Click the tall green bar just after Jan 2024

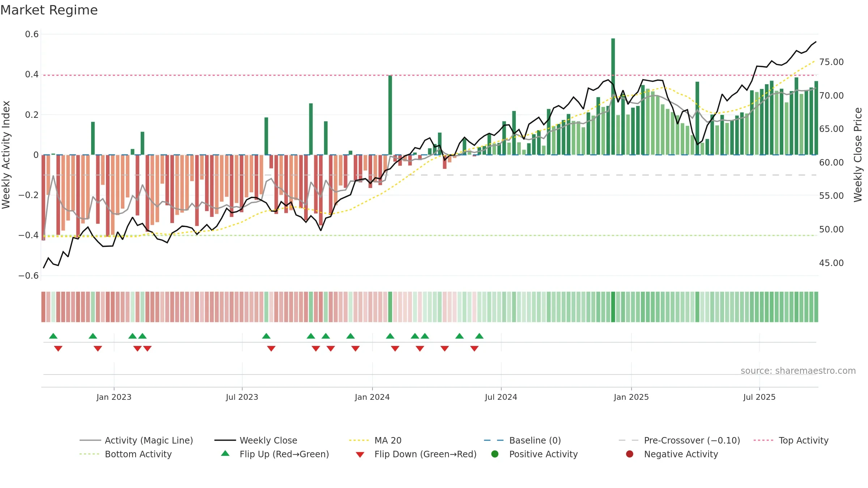click(390, 115)
